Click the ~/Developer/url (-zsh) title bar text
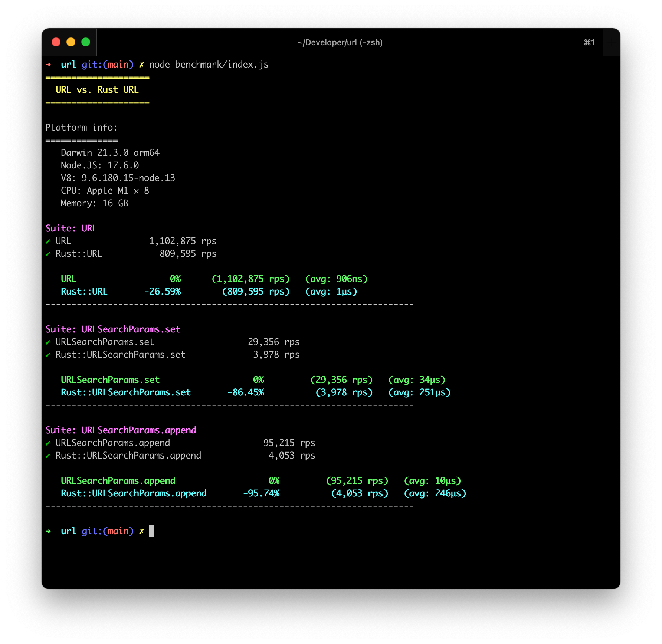 [x=340, y=43]
